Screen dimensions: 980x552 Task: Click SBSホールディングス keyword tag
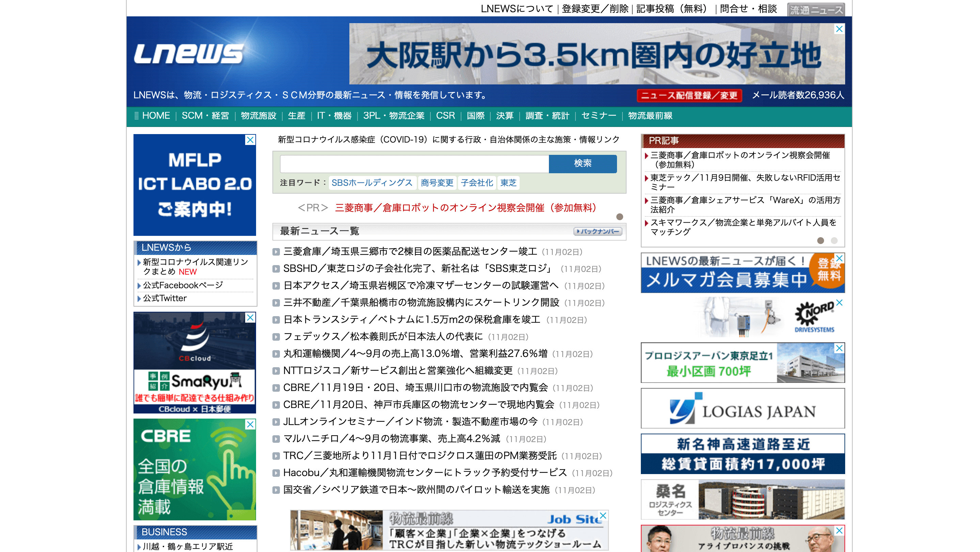click(372, 183)
